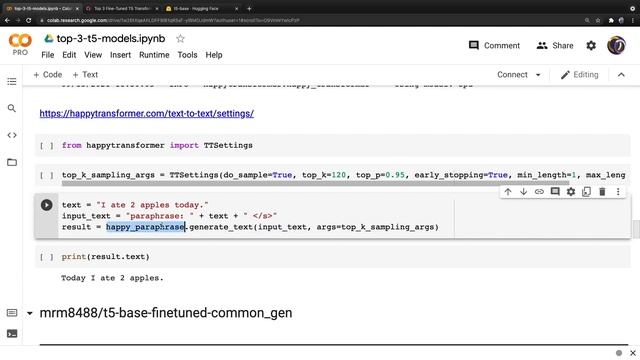
Task: Add a new Code cell
Action: (x=48, y=75)
